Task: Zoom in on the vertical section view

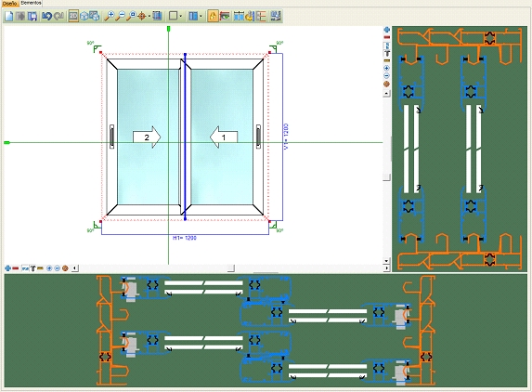Action: (x=386, y=68)
